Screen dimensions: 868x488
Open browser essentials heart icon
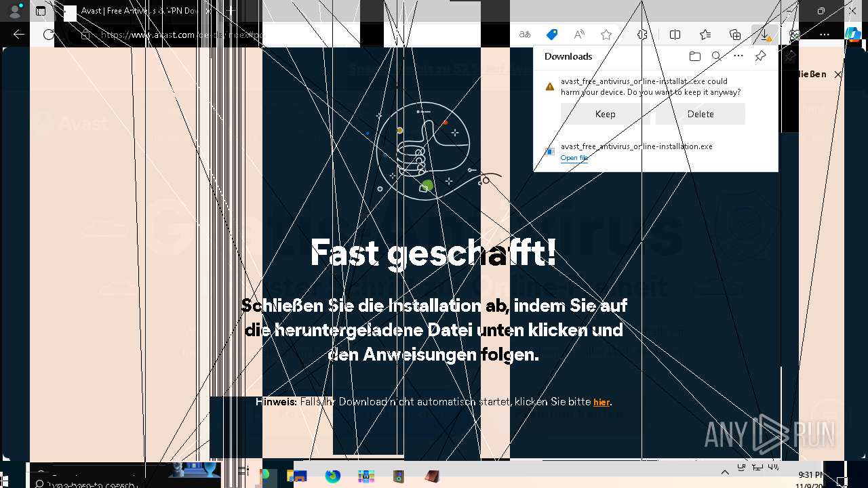pos(795,35)
